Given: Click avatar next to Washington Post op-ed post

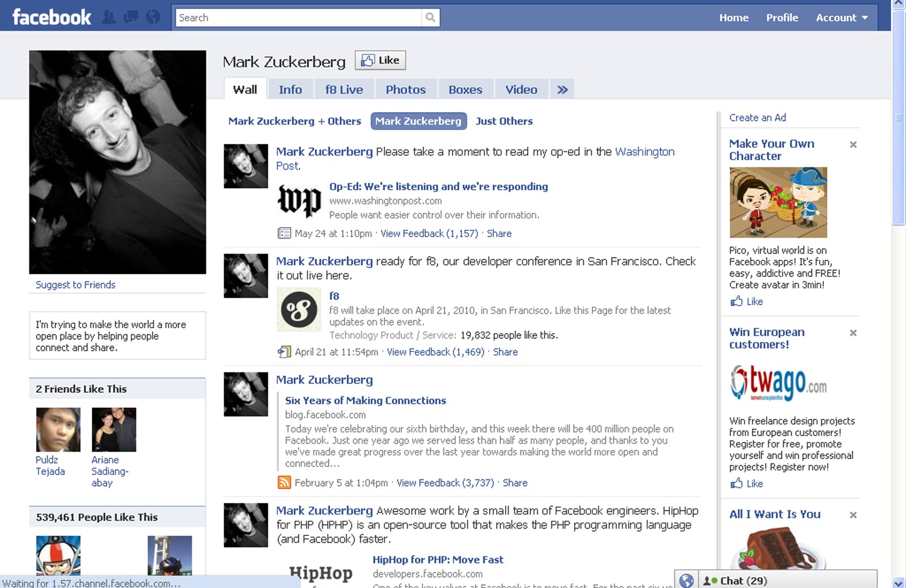Looking at the screenshot, I should tap(246, 166).
